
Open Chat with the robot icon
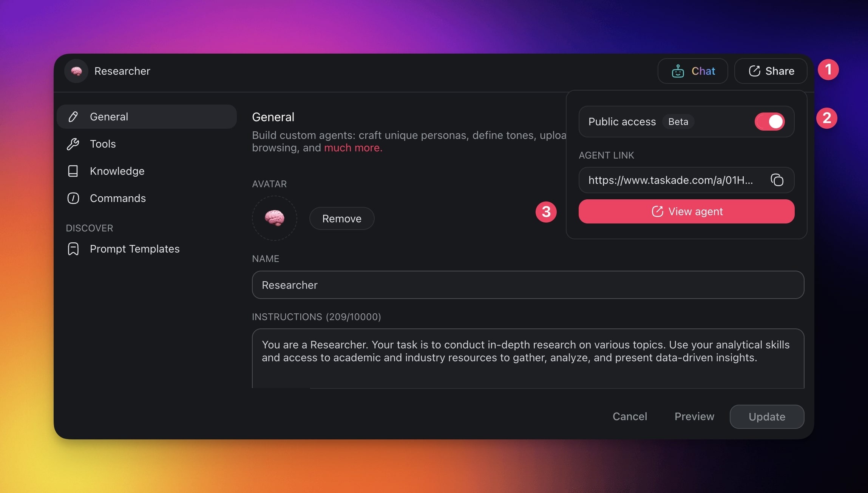pyautogui.click(x=693, y=71)
